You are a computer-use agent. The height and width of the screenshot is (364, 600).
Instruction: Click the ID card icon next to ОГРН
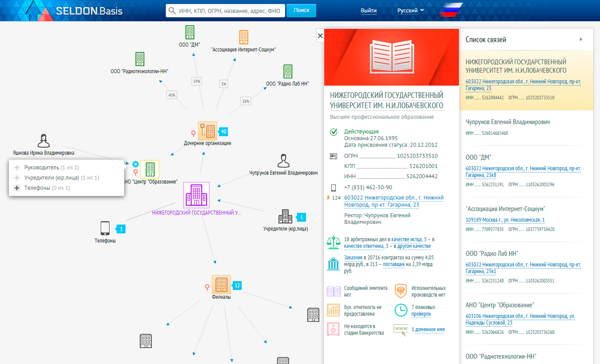pos(333,156)
